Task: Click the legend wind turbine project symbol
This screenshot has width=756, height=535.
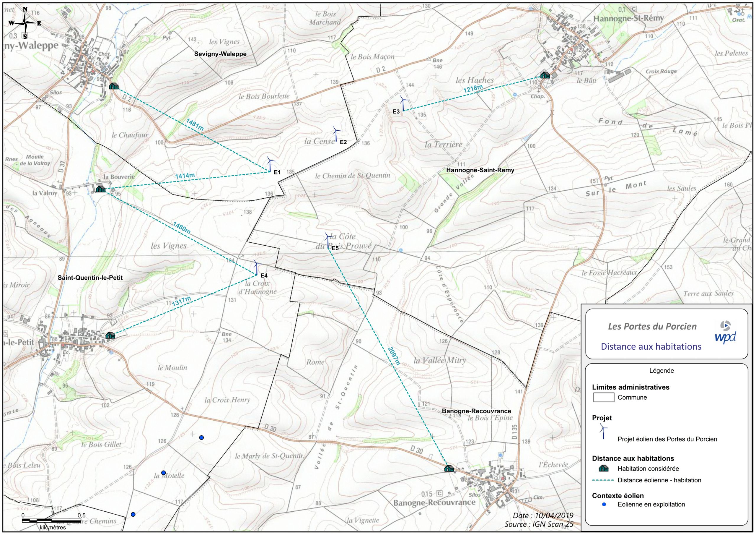Action: 603,432
